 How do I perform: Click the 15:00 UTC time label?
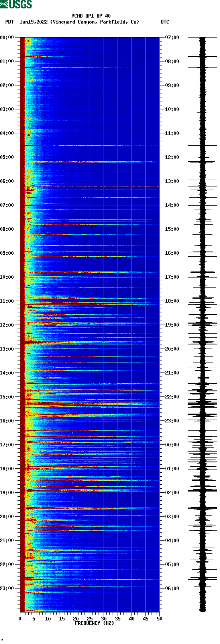pyautogui.click(x=172, y=229)
